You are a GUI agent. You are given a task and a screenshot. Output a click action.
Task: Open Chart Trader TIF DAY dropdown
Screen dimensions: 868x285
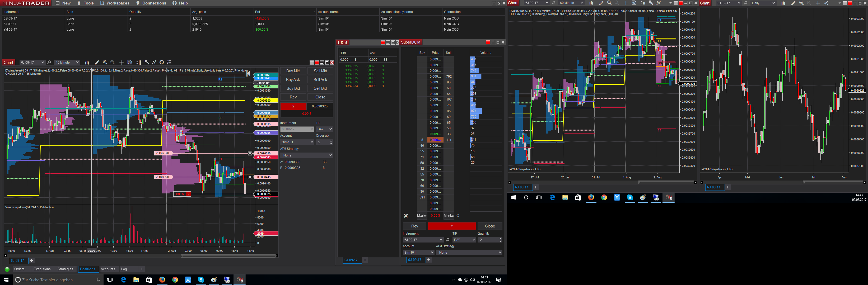point(324,129)
